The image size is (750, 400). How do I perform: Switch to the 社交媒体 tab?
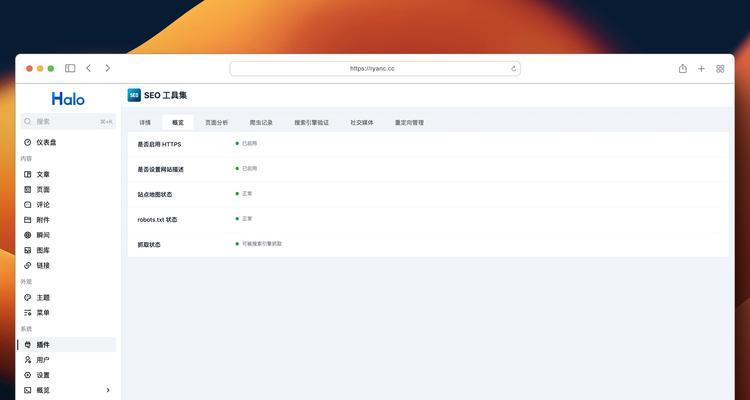tap(362, 122)
